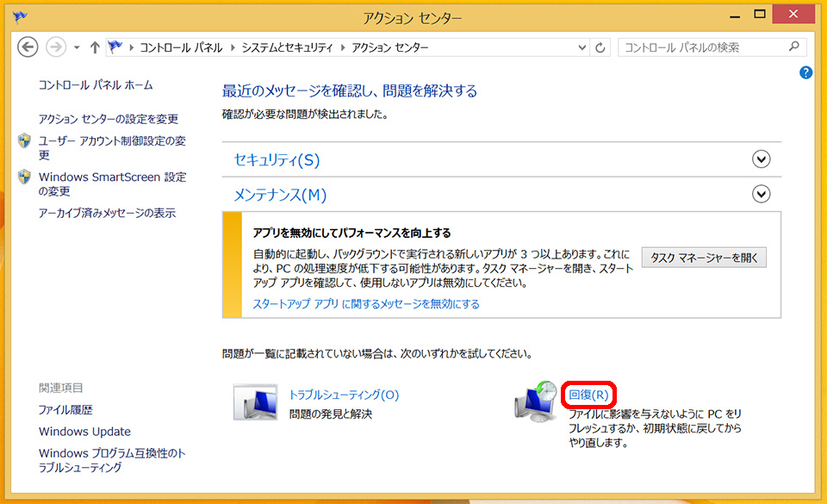
Task: Open the トラブルシューティング(O) link
Action: (x=344, y=395)
